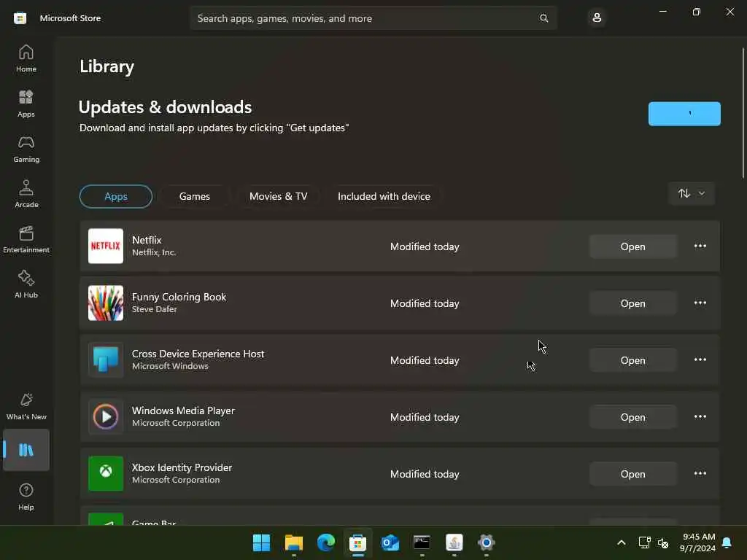This screenshot has width=747, height=560.
Task: Go to Home in the sidebar
Action: click(26, 58)
